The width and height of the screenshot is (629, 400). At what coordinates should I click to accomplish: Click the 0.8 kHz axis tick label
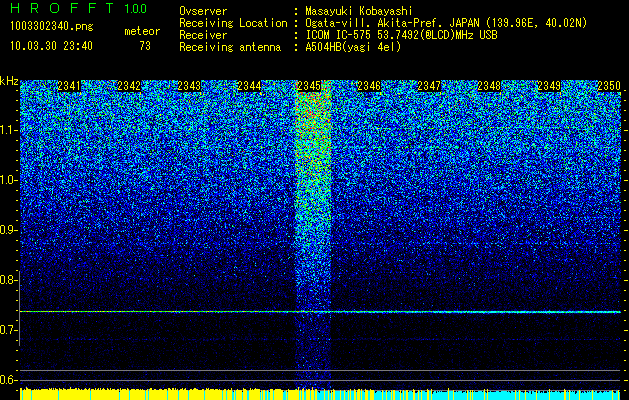click(8, 280)
